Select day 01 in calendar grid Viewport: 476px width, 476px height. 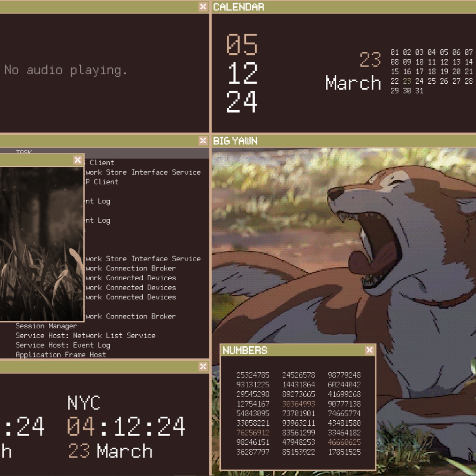395,52
